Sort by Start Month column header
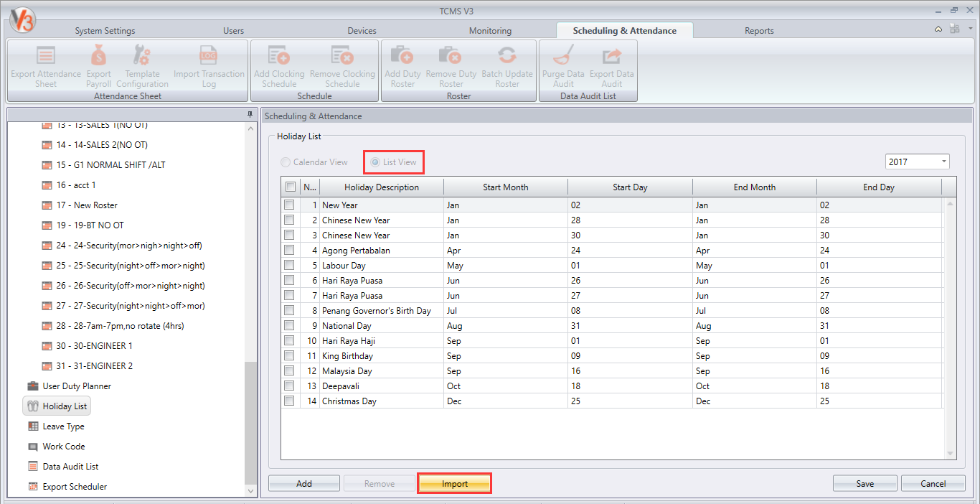This screenshot has width=980, height=504. tap(506, 187)
